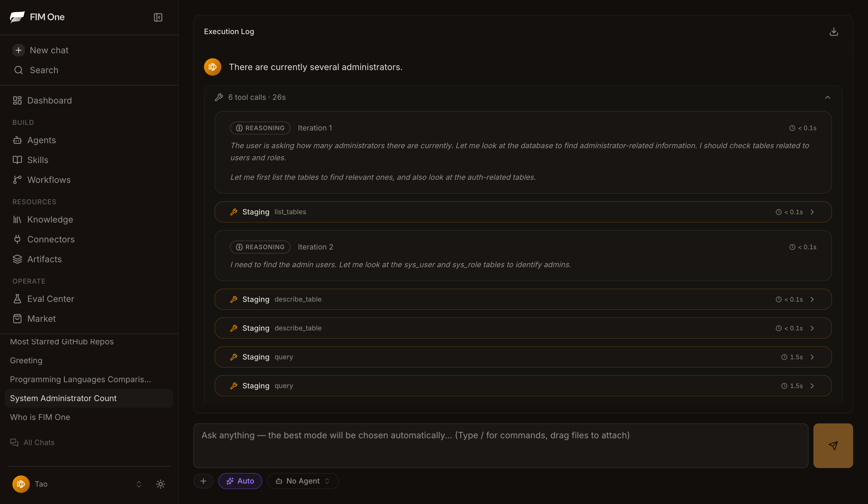This screenshot has height=504, width=868.
Task: View All Chats
Action: pyautogui.click(x=38, y=442)
